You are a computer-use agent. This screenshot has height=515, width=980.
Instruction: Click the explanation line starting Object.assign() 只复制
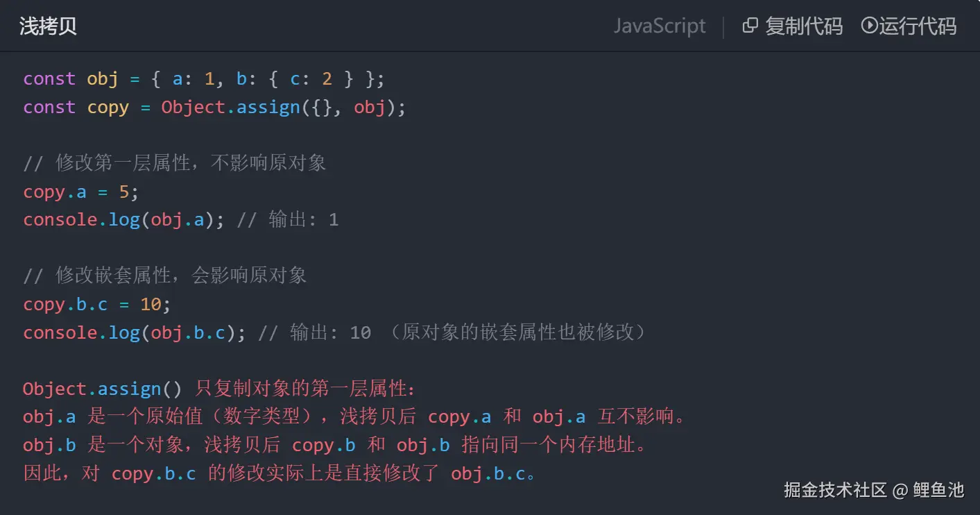pos(221,389)
